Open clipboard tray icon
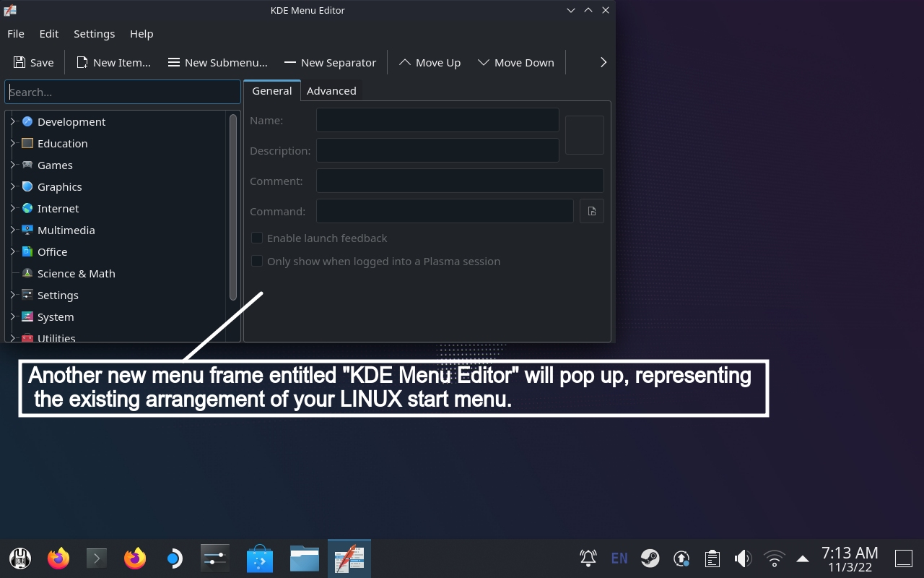Image resolution: width=924 pixels, height=578 pixels. [x=712, y=558]
